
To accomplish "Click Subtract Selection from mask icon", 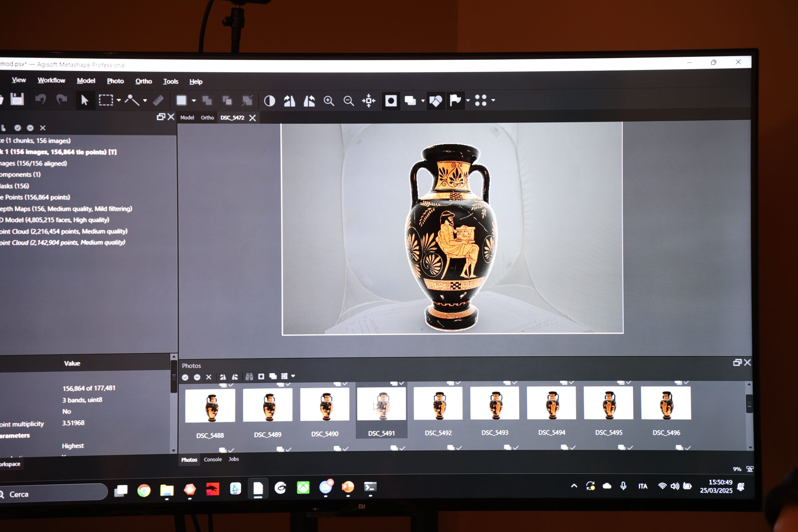I will 227,100.
